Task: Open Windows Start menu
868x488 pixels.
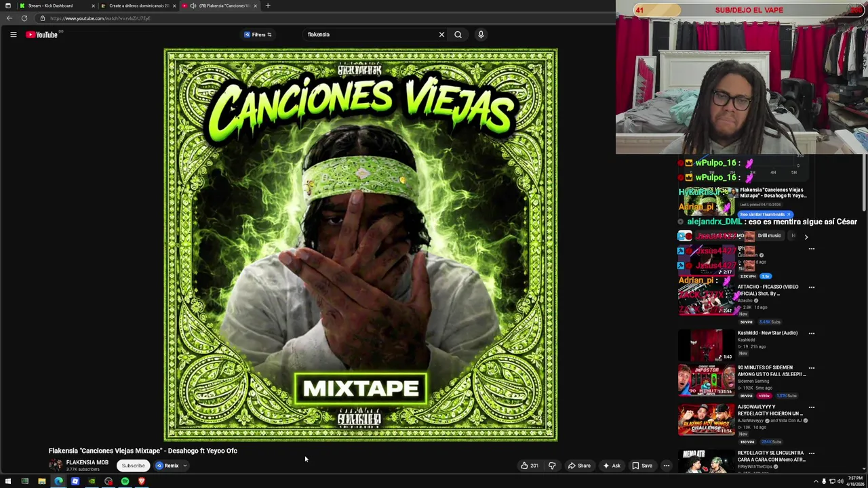Action: 8,481
